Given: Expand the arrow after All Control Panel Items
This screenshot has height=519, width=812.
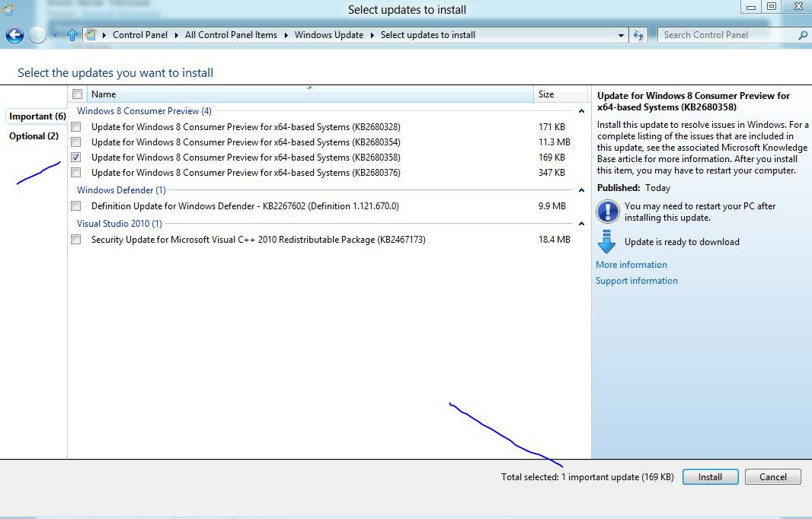Looking at the screenshot, I should tap(286, 35).
